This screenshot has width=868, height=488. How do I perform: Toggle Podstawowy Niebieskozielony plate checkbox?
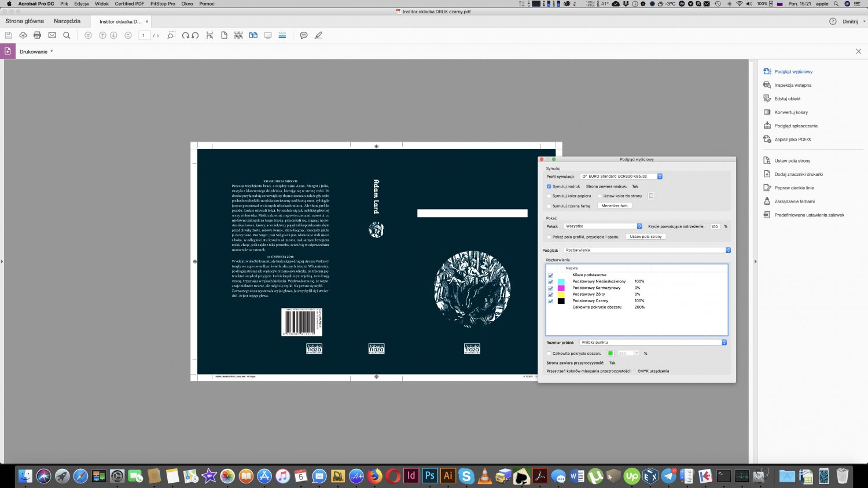point(550,282)
